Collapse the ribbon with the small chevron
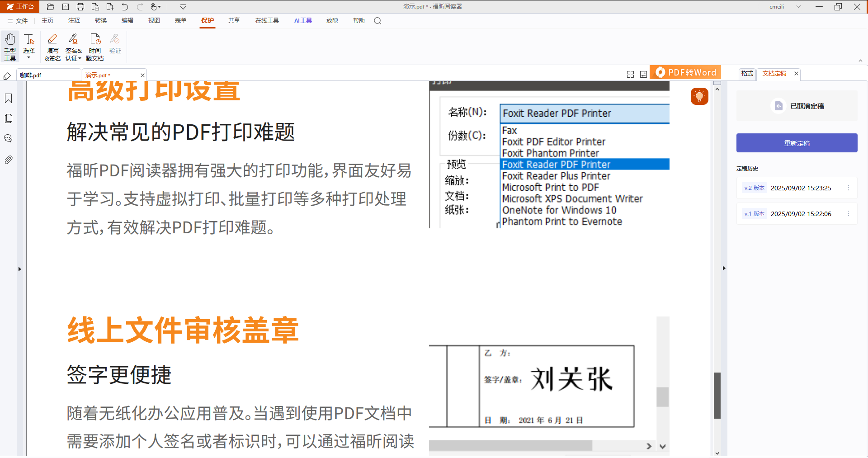Image resolution: width=868 pixels, height=458 pixels. click(860, 61)
